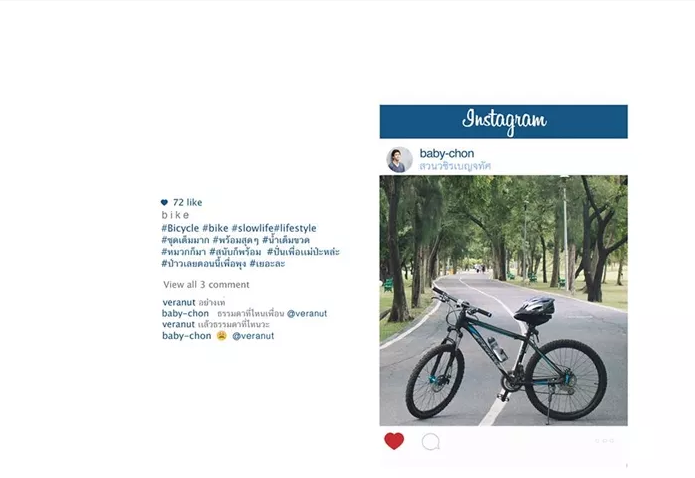Open the baby-chon username beside the avatar

click(447, 153)
